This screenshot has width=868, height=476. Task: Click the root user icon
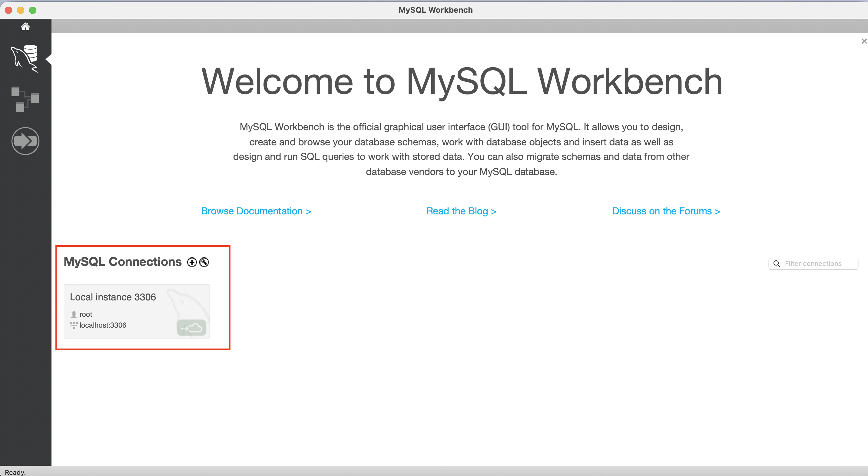pyautogui.click(x=74, y=314)
